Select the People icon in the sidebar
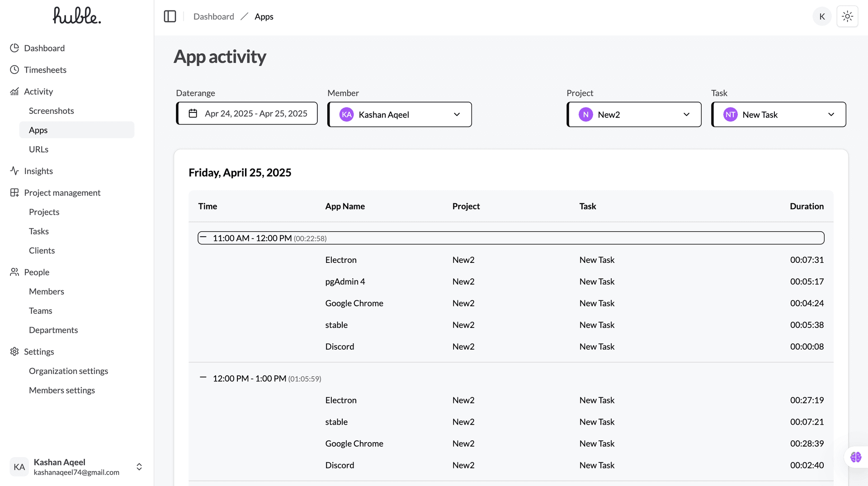 (14, 272)
